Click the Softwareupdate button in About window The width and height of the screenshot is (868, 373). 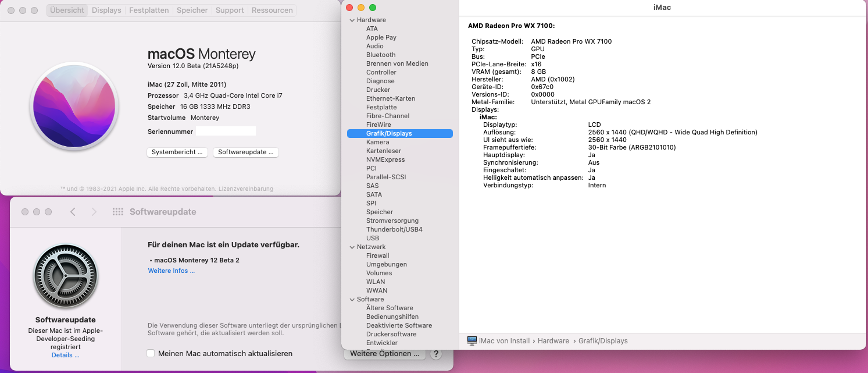point(246,152)
